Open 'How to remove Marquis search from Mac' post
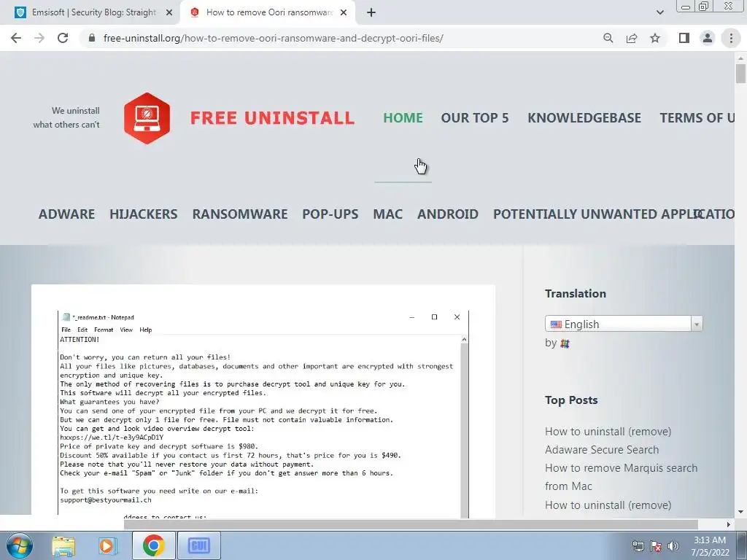 pyautogui.click(x=621, y=477)
